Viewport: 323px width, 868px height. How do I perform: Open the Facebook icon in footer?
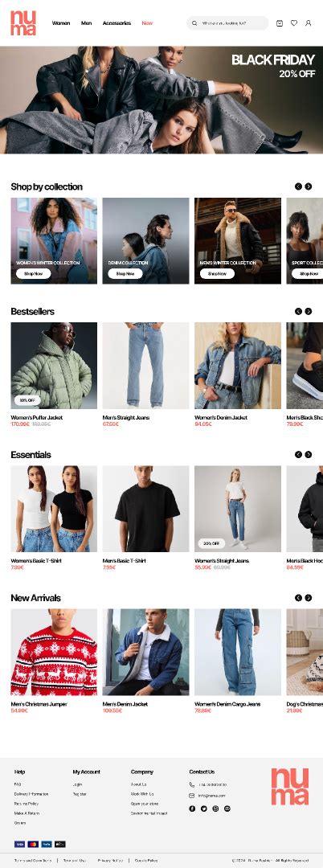(192, 809)
